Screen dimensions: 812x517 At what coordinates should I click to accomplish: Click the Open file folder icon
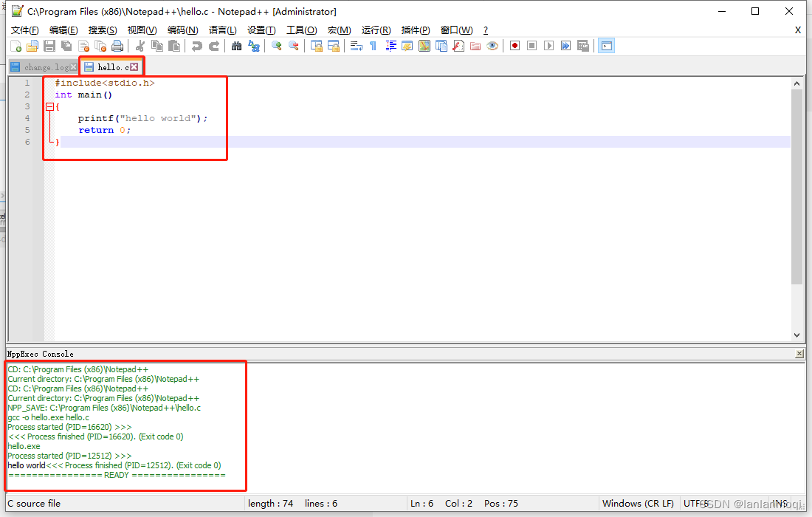tap(32, 46)
